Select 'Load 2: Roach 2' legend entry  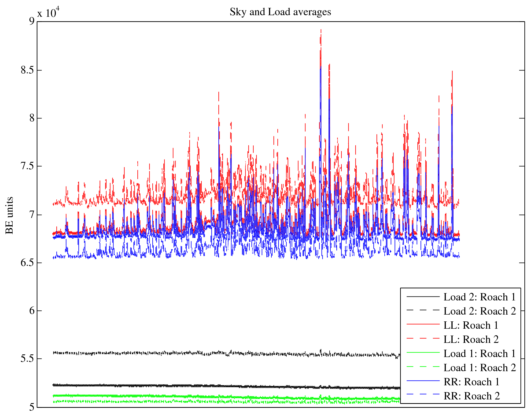coord(480,311)
